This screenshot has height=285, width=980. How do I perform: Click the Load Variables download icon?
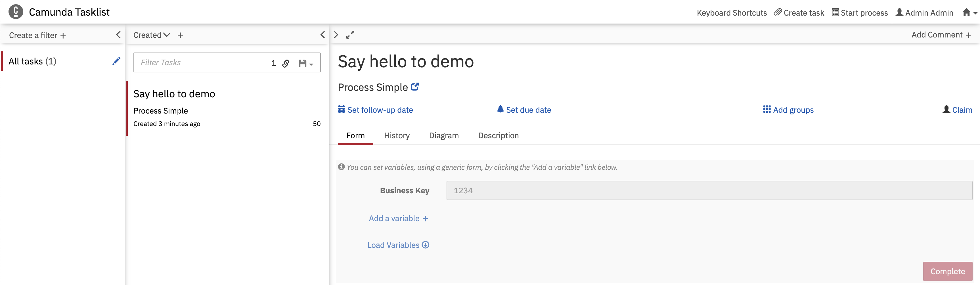click(x=426, y=245)
